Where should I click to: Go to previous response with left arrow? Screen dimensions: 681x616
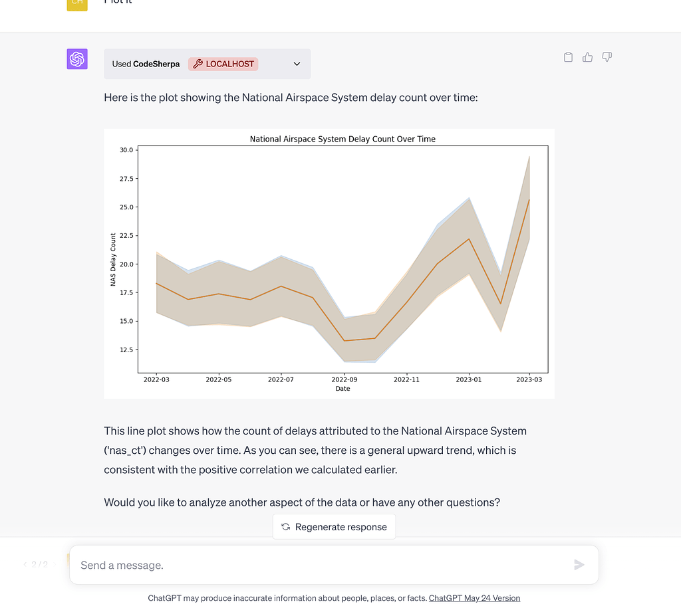(x=25, y=565)
